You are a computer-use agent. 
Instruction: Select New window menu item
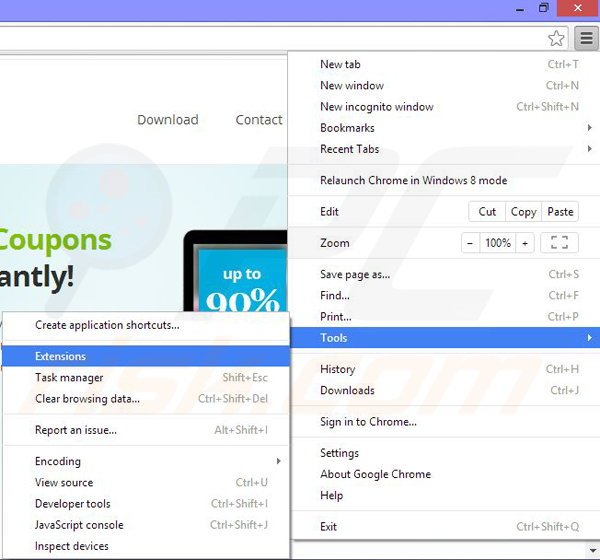445,85
